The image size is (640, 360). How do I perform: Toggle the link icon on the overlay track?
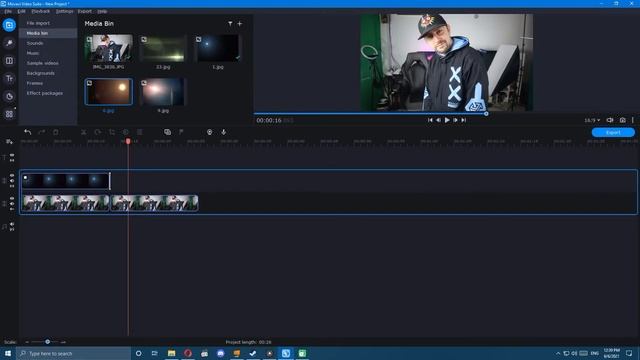12,186
